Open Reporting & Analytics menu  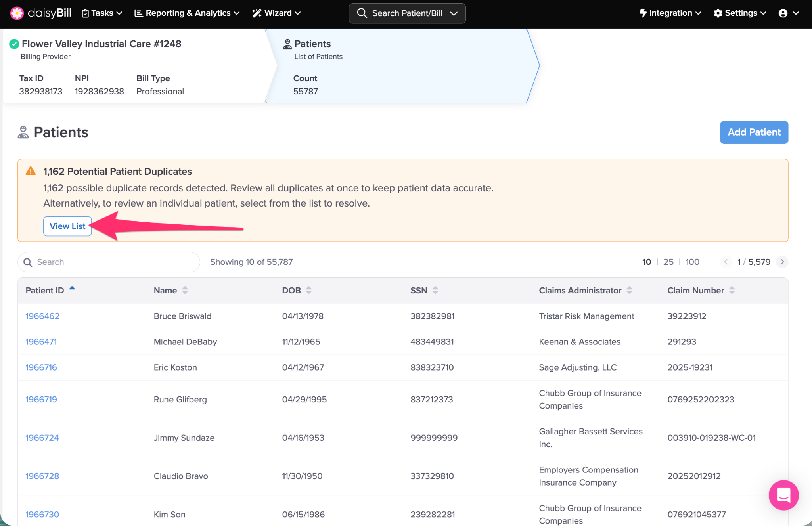(x=187, y=13)
